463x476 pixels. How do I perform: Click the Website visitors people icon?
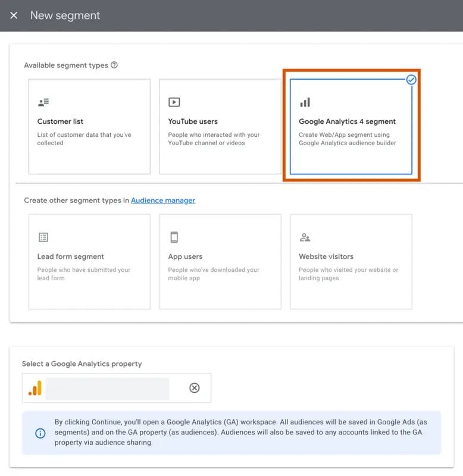(x=305, y=236)
